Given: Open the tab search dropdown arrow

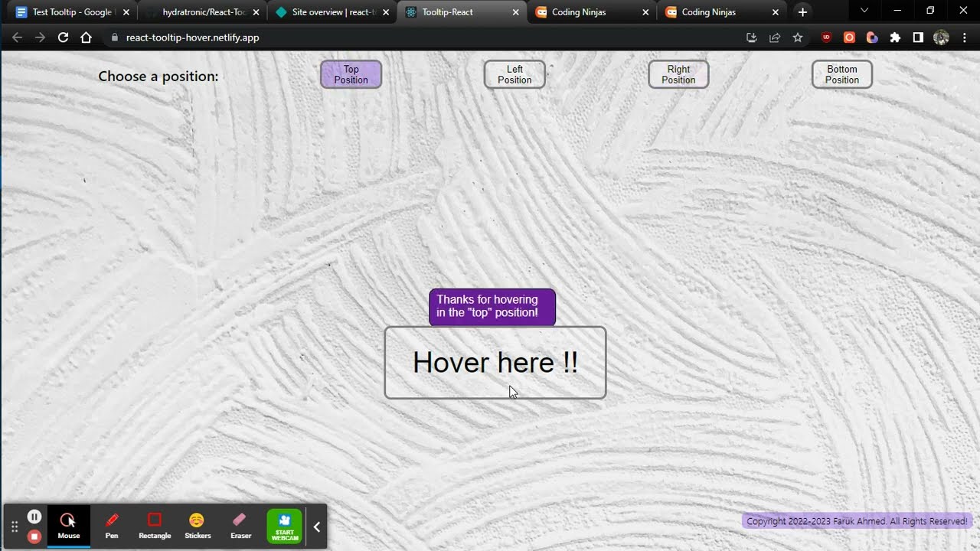Looking at the screenshot, I should point(864,11).
